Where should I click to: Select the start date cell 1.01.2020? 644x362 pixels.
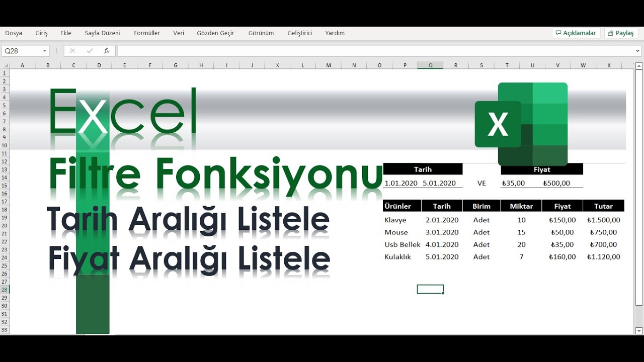point(401,183)
